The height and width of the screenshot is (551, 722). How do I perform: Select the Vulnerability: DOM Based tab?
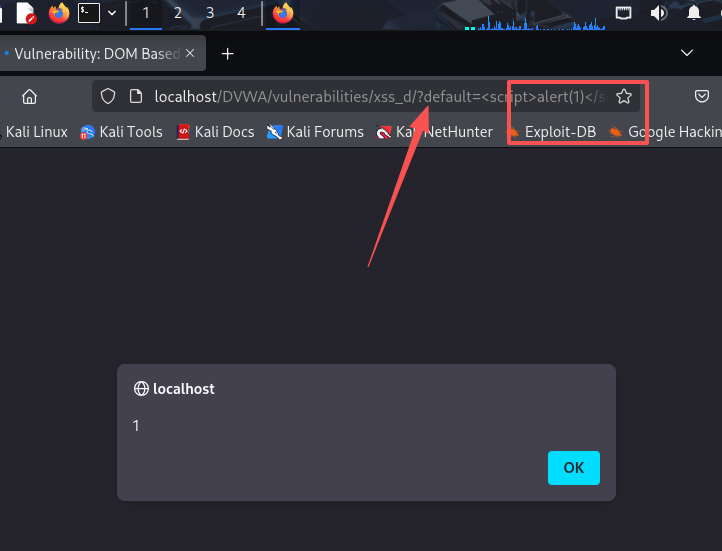click(97, 54)
